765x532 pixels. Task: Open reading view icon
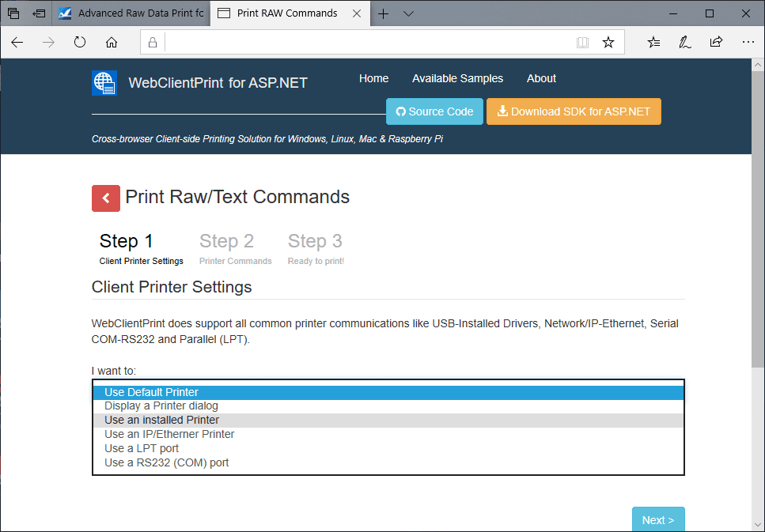click(582, 43)
